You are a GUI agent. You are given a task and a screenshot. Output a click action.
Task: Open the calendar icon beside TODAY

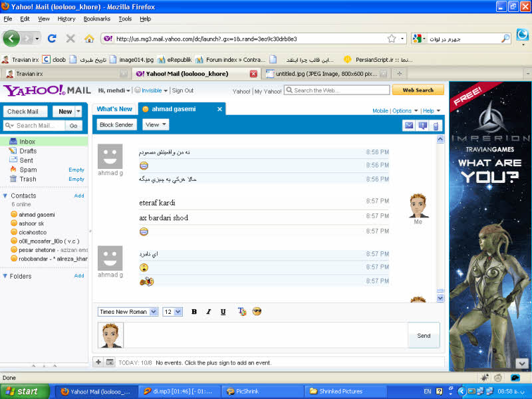[x=110, y=362]
